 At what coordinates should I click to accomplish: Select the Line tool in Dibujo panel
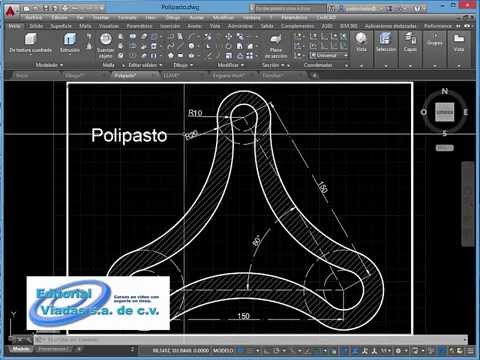180,46
